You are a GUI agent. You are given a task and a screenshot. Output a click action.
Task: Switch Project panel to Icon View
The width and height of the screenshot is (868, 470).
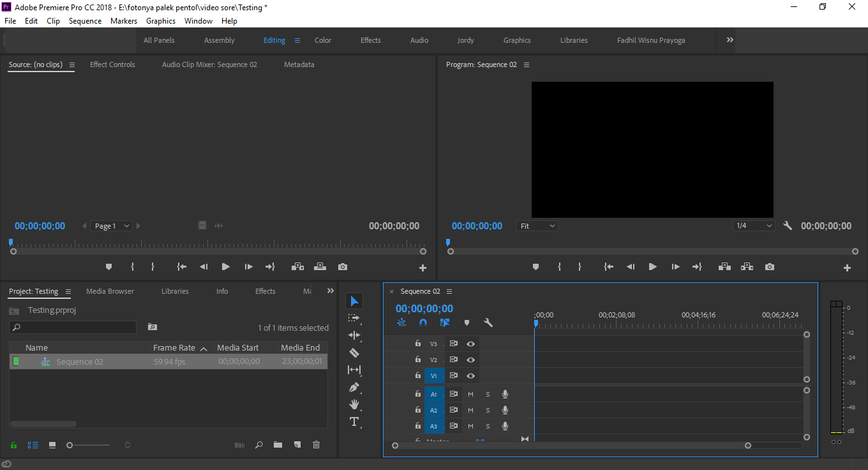pyautogui.click(x=52, y=445)
